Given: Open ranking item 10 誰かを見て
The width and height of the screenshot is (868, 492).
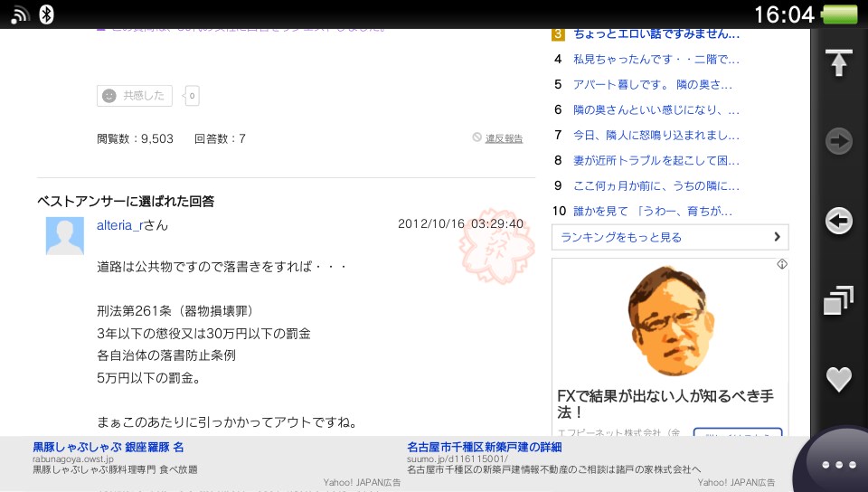Looking at the screenshot, I should (652, 211).
